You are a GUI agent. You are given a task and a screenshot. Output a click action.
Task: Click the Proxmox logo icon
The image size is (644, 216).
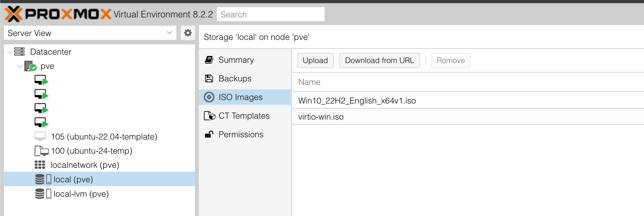[13, 14]
